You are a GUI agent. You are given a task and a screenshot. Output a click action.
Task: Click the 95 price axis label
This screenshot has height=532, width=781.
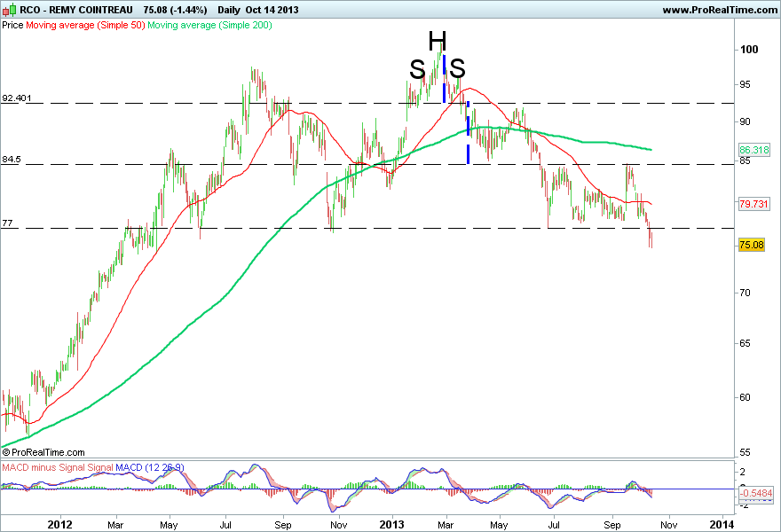pyautogui.click(x=745, y=84)
